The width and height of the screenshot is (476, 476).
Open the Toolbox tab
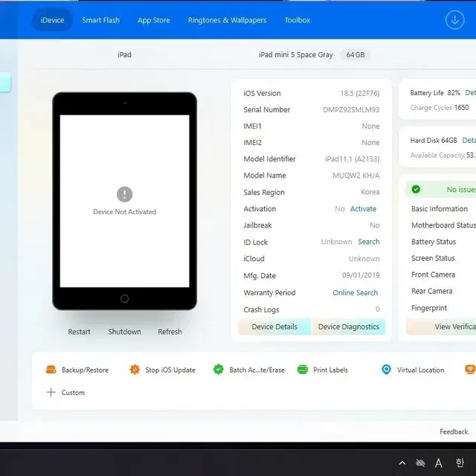[297, 20]
